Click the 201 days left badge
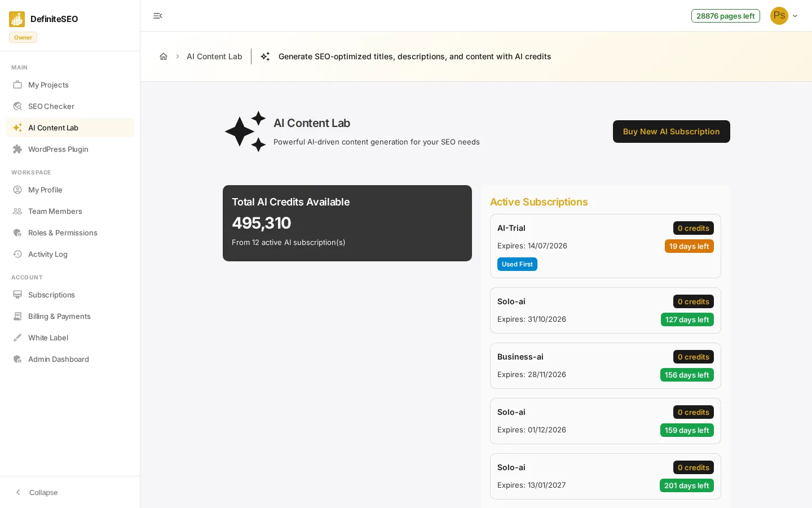The image size is (812, 508). (687, 485)
